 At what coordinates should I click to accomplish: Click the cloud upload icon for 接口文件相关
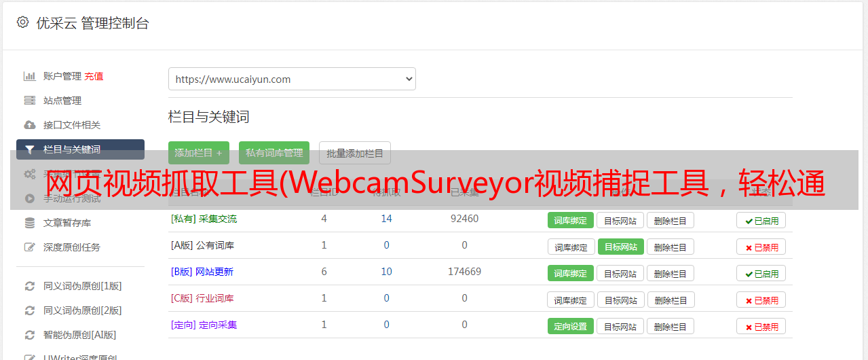(x=29, y=125)
